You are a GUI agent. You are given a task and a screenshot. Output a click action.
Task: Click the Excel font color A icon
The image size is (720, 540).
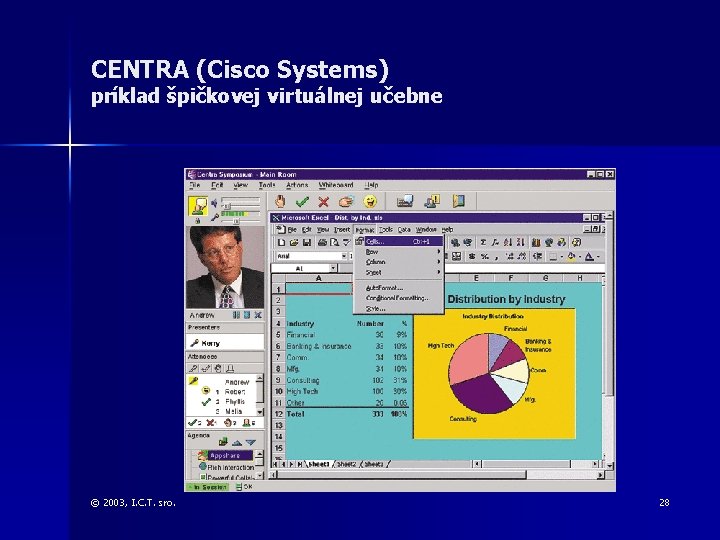(589, 257)
